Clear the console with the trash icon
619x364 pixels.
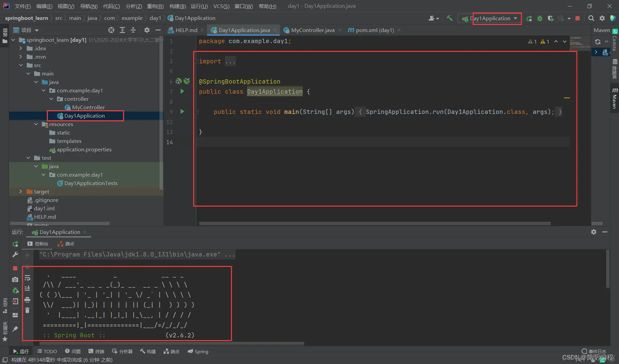pyautogui.click(x=27, y=310)
